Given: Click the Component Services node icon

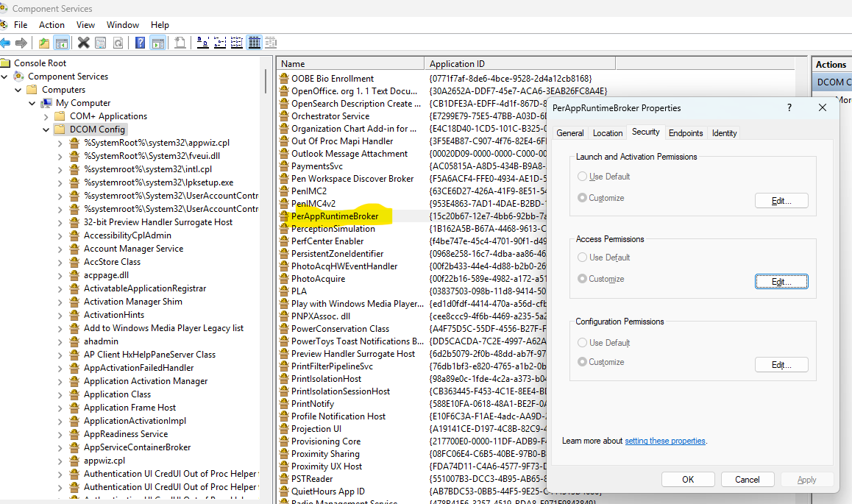Looking at the screenshot, I should 19,77.
